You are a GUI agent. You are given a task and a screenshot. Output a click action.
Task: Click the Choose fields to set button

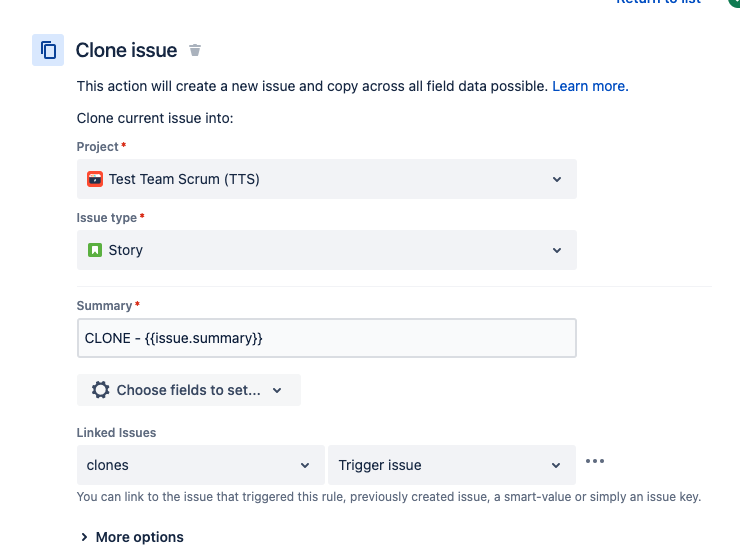point(189,390)
